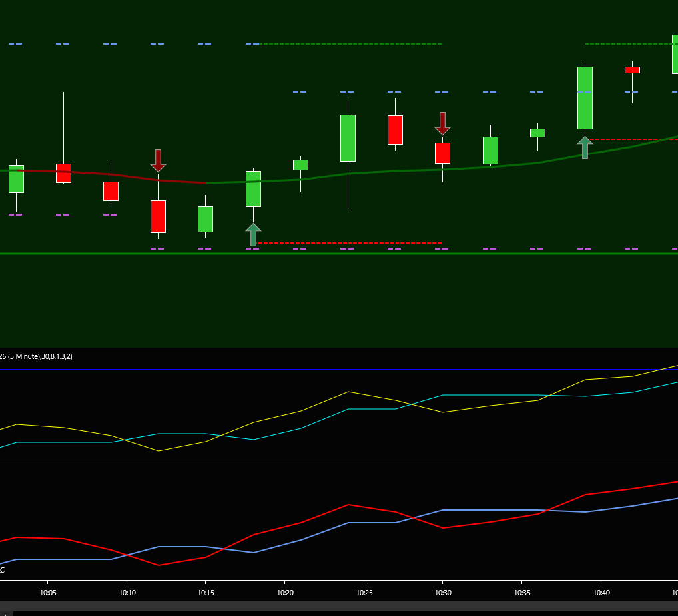Select the green up arrow at 10:39
This screenshot has width=678, height=616.
pyautogui.click(x=585, y=148)
